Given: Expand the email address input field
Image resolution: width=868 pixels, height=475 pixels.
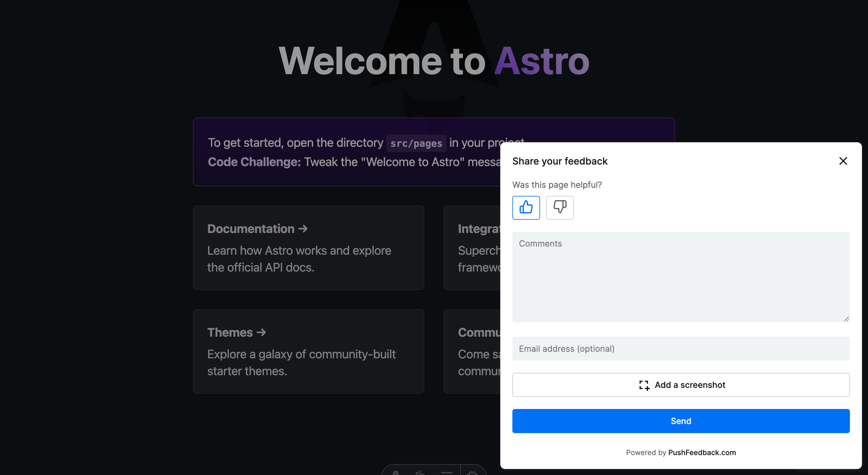Looking at the screenshot, I should point(681,349).
